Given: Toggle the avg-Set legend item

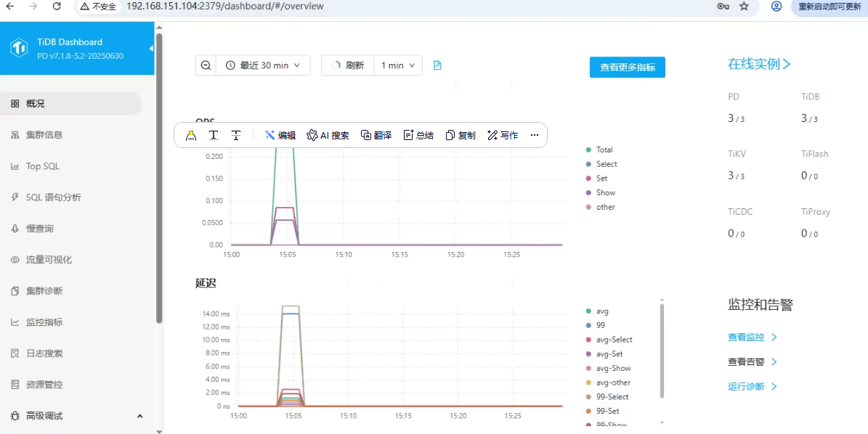Looking at the screenshot, I should [604, 354].
